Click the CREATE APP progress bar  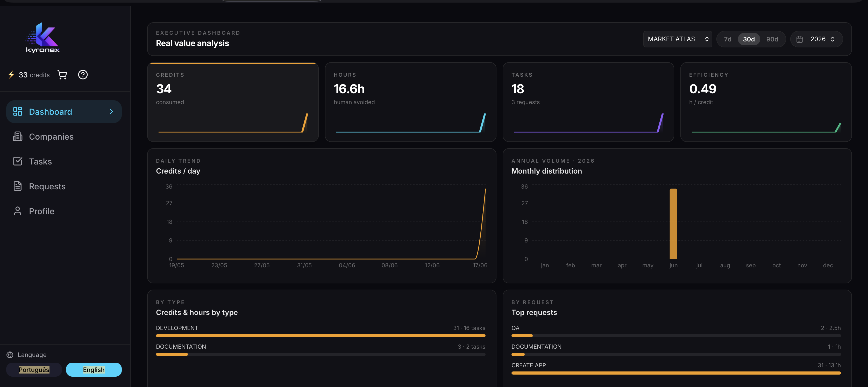pos(676,373)
